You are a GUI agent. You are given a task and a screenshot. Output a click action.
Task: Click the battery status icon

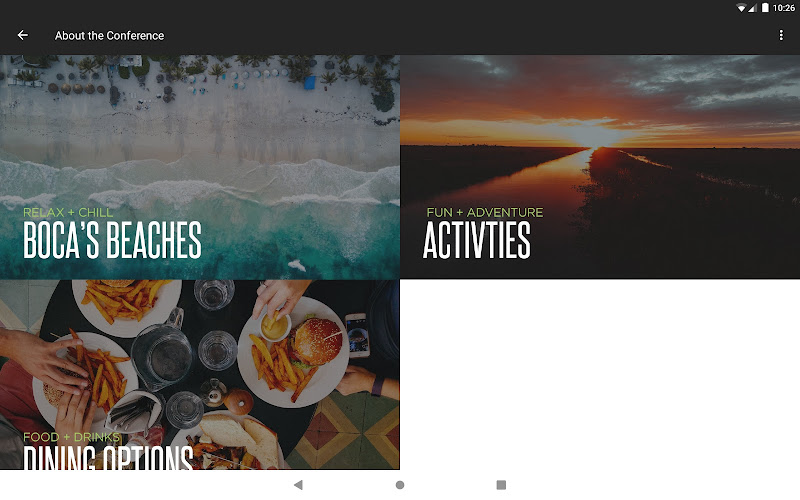pyautogui.click(x=765, y=8)
